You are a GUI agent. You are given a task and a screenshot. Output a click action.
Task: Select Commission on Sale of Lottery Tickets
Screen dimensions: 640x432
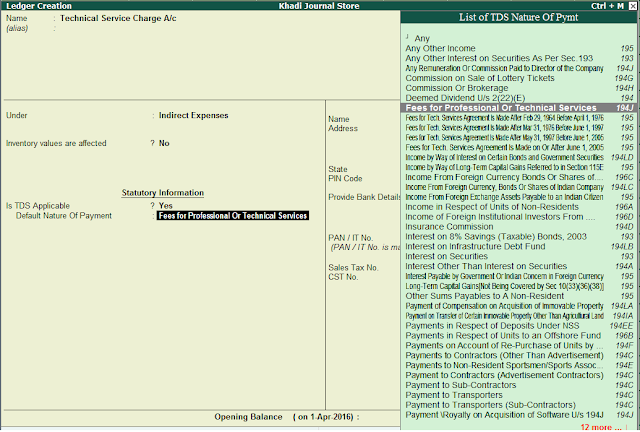[519, 78]
